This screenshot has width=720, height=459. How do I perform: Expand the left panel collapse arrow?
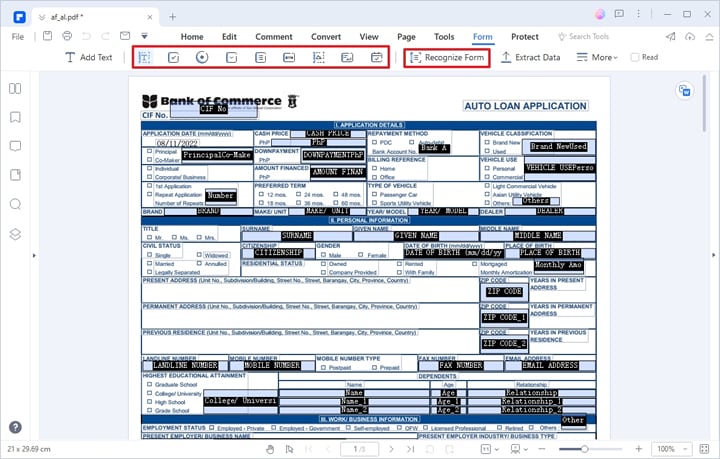pyautogui.click(x=34, y=255)
